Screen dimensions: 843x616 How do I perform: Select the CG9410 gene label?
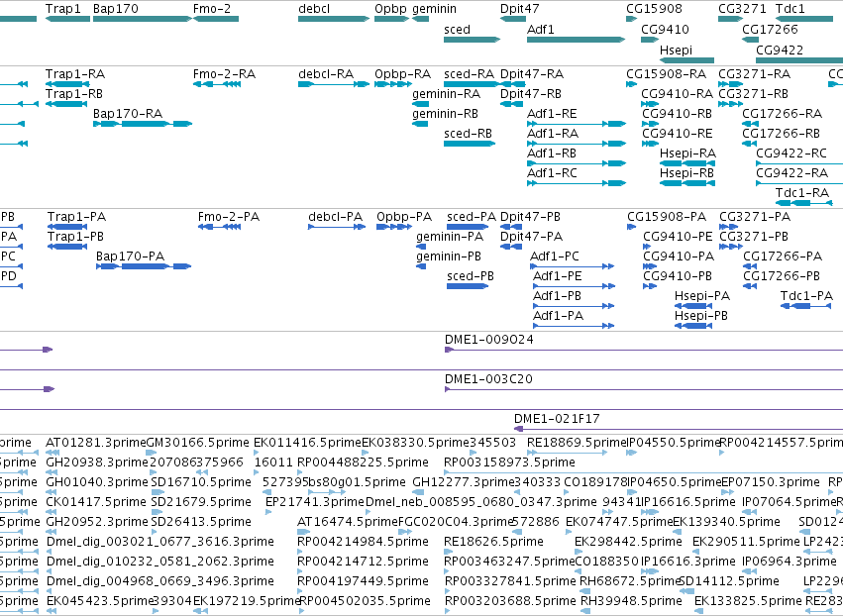click(665, 30)
